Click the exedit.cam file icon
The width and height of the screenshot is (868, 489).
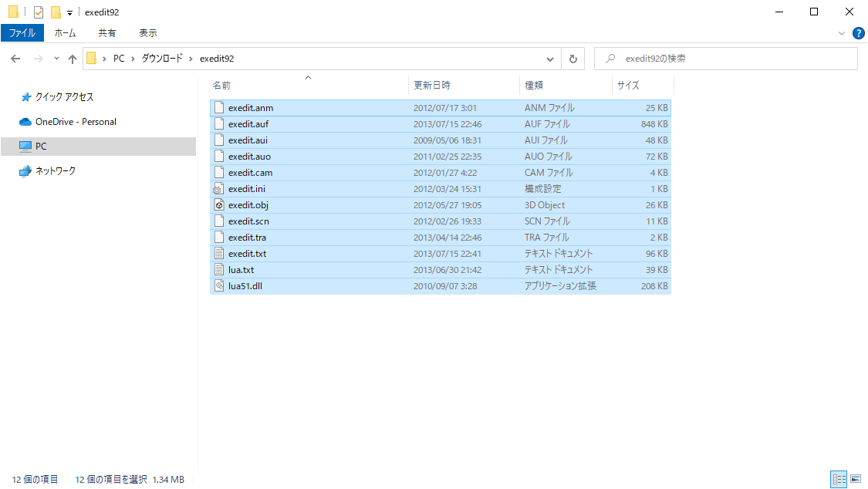coord(219,172)
